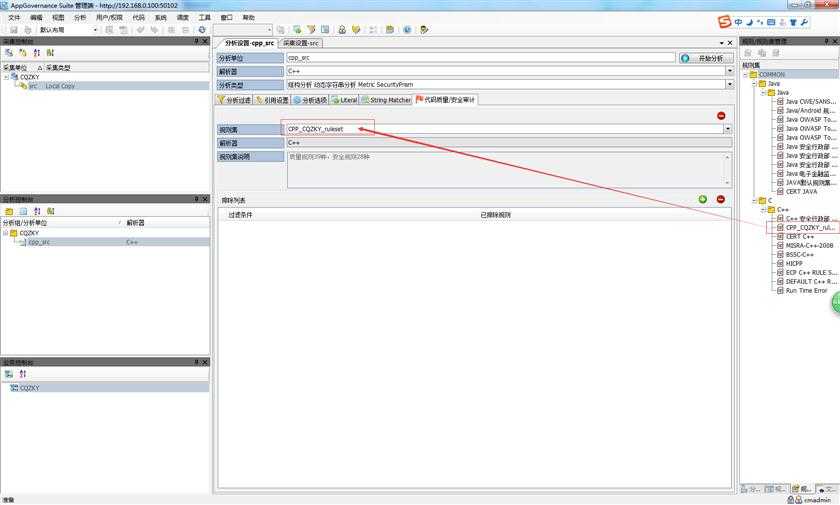
Task: Switch to the 分析选项 tab
Action: [x=310, y=100]
